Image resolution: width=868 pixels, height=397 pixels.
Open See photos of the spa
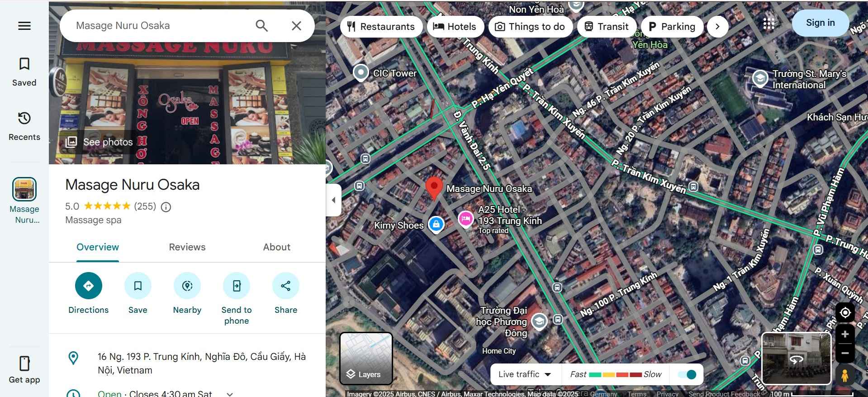point(100,142)
